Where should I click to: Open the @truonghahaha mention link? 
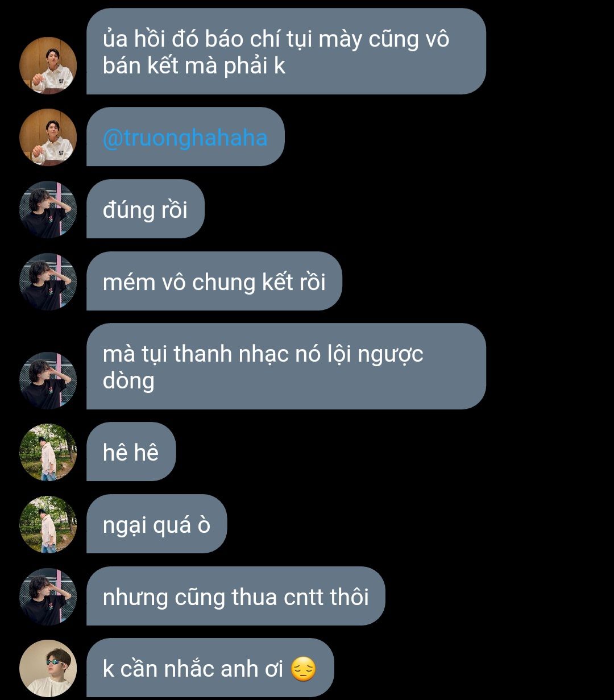point(185,138)
